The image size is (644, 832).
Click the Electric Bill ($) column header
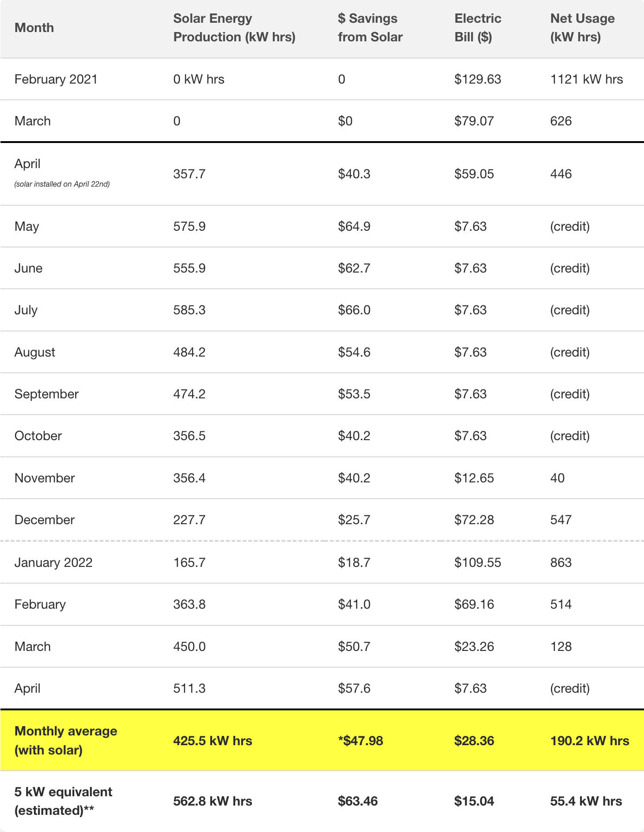[x=478, y=28]
